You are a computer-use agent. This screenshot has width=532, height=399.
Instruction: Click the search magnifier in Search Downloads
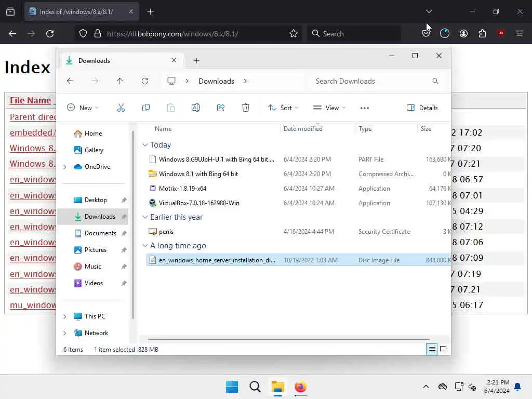(435, 81)
